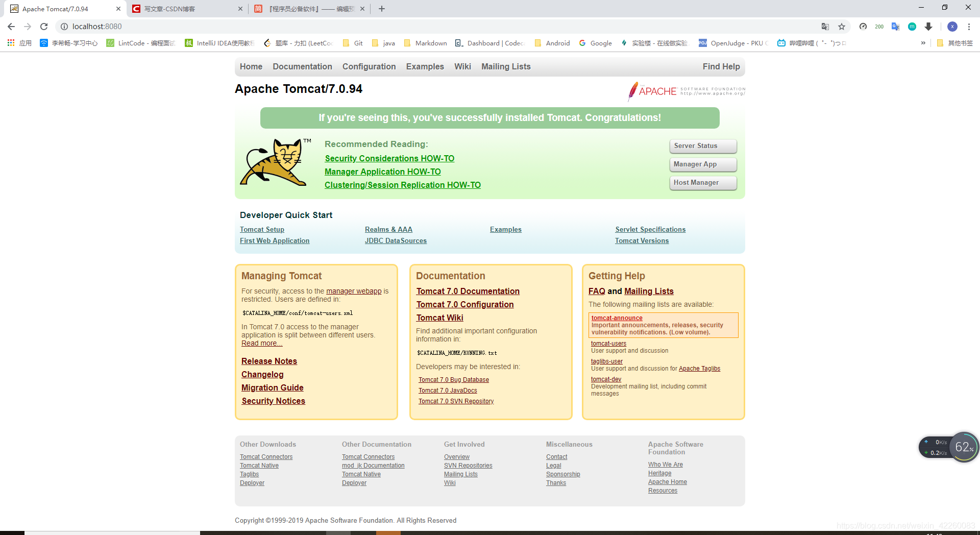Open the Tomcat 7.0 JavaDocs link

(448, 391)
